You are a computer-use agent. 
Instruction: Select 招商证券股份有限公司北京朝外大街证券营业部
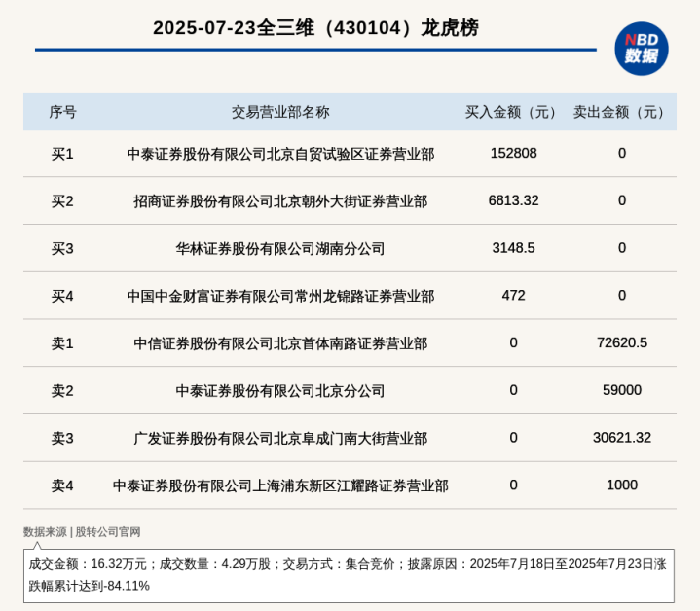(280, 201)
